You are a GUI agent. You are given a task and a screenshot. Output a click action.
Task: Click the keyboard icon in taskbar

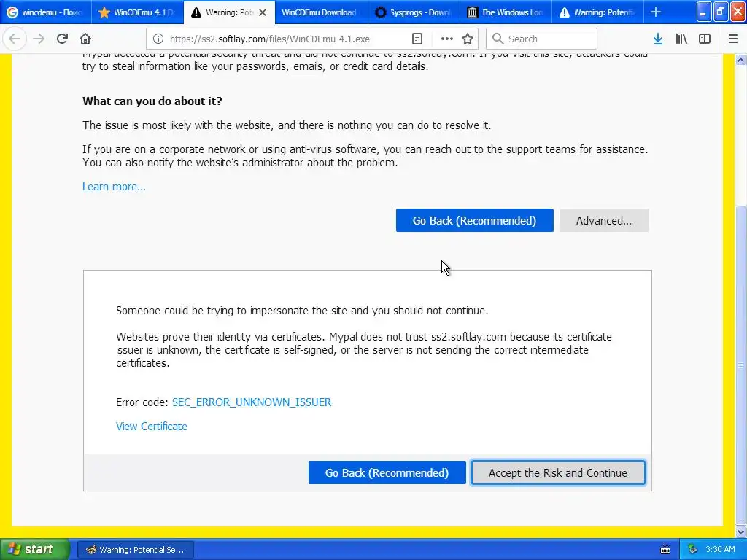(x=665, y=550)
